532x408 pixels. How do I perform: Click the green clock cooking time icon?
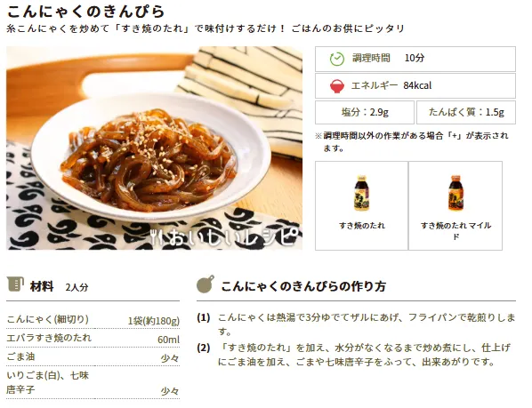[x=336, y=59]
